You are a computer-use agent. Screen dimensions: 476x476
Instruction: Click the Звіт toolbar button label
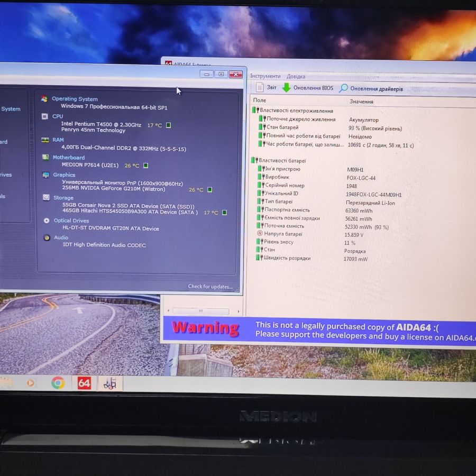tap(271, 87)
